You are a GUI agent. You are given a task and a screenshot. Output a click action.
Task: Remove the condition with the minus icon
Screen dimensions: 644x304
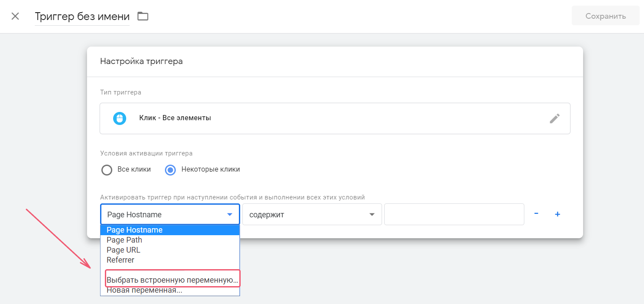(x=536, y=214)
